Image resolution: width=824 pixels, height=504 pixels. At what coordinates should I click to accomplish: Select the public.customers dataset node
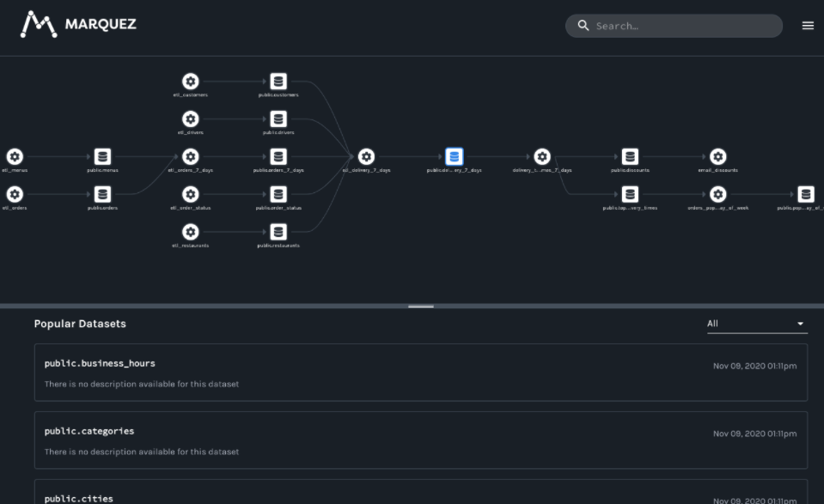point(278,82)
